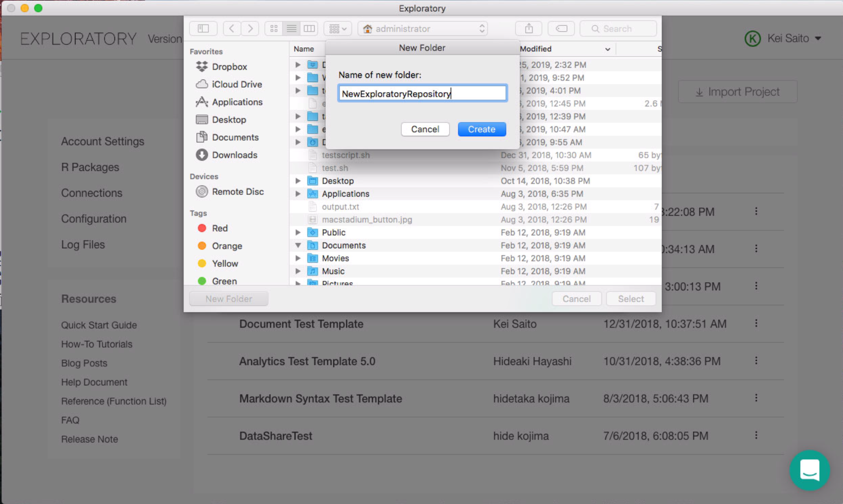Open Kei Saito account dropdown
This screenshot has width=843, height=504.
[783, 38]
